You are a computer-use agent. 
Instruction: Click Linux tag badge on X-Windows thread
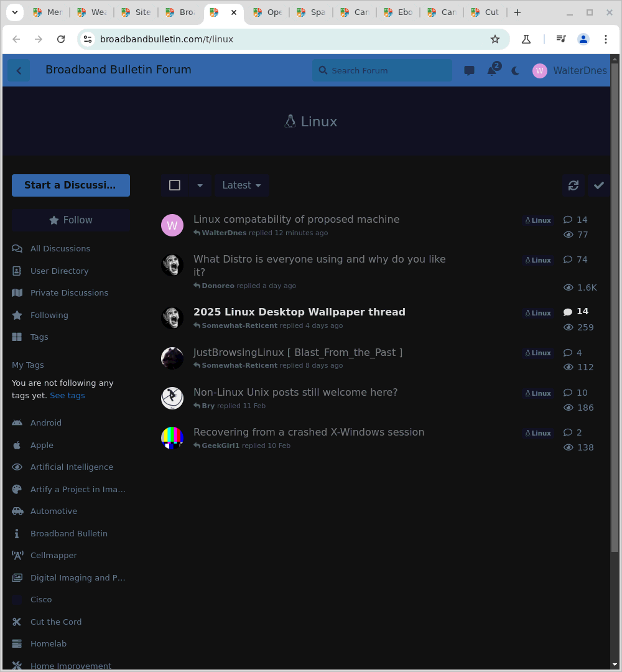tap(538, 433)
